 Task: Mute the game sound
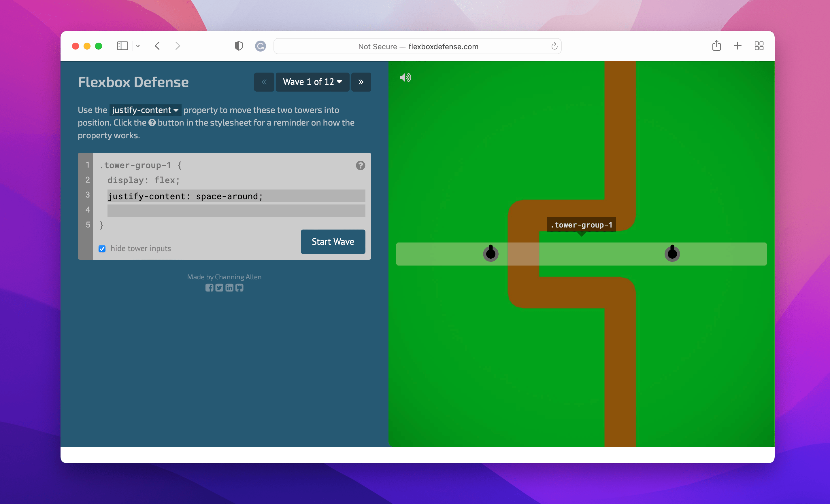pyautogui.click(x=405, y=77)
